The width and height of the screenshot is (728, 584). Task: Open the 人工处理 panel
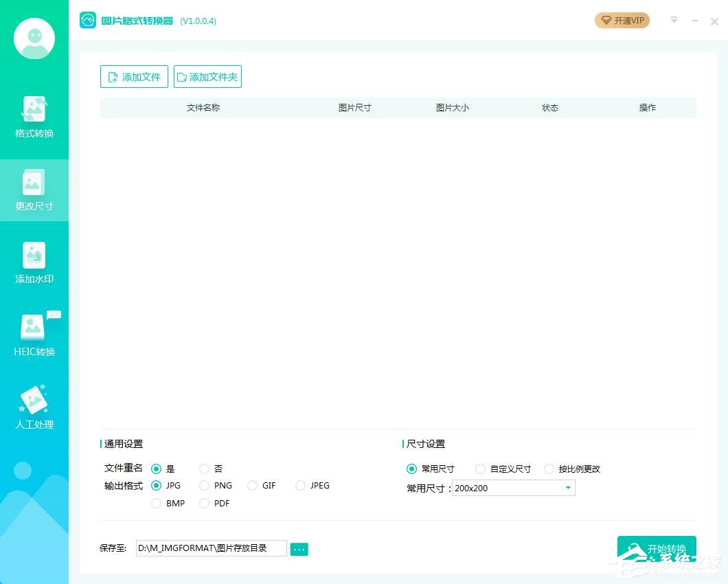pyautogui.click(x=34, y=407)
